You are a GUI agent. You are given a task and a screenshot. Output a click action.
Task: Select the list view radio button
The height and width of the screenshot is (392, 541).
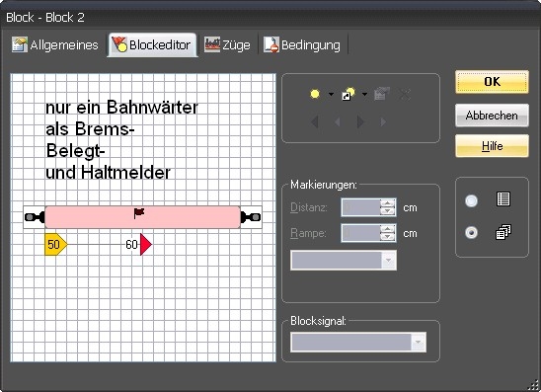(471, 200)
